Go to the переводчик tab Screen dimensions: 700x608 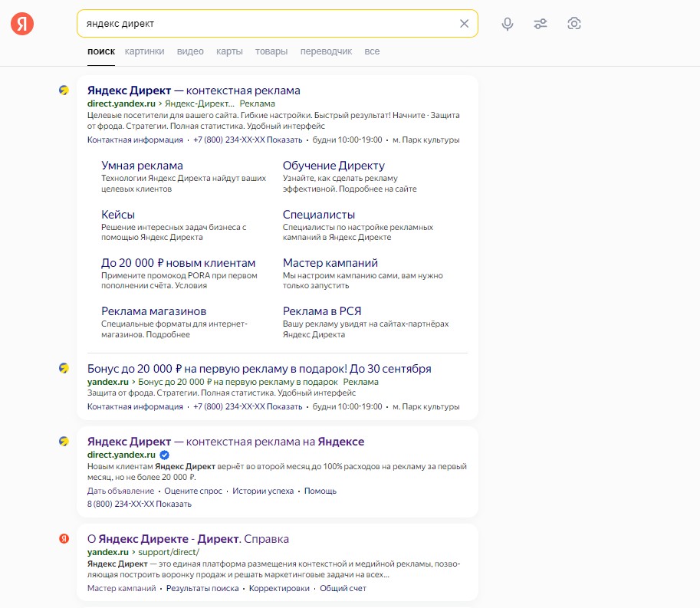tap(327, 51)
